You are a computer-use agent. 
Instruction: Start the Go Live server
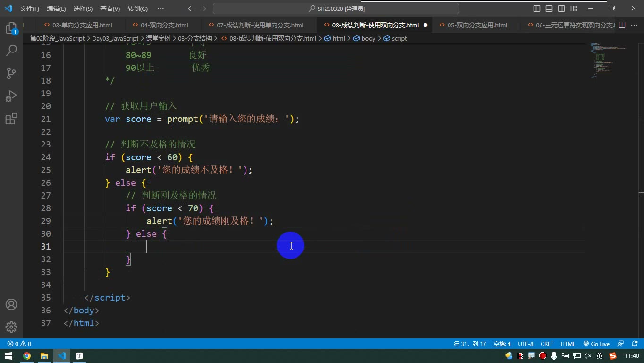pyautogui.click(x=596, y=344)
